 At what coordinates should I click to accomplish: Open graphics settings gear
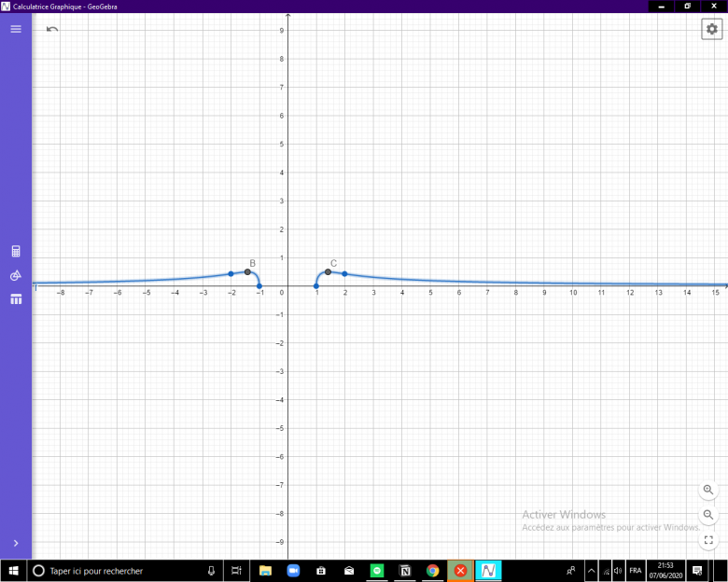click(712, 29)
